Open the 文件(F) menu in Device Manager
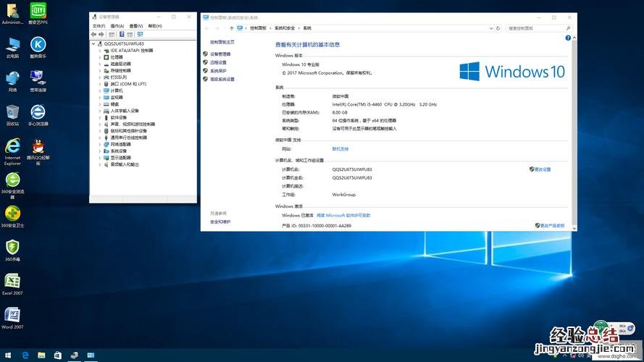The image size is (644, 362). point(99,26)
